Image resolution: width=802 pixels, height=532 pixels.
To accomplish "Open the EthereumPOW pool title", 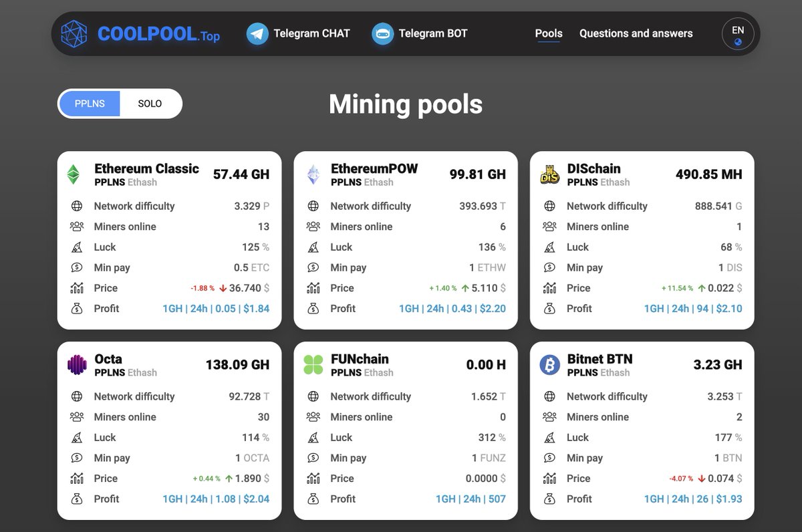I will pos(374,168).
